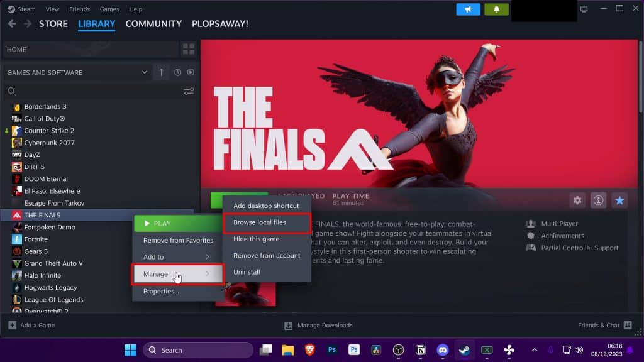This screenshot has height=362, width=644.
Task: Click the sort ascending arrow icon
Action: (161, 72)
